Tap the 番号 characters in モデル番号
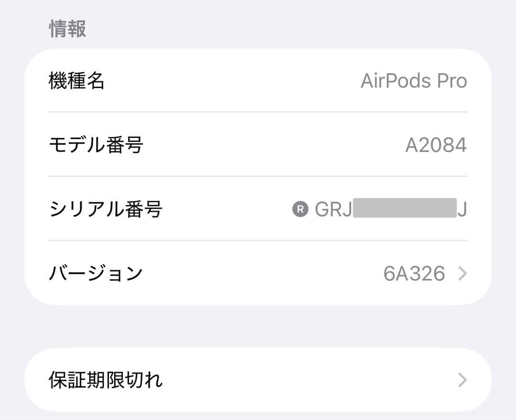Screen dimensions: 516x420 coord(125,145)
